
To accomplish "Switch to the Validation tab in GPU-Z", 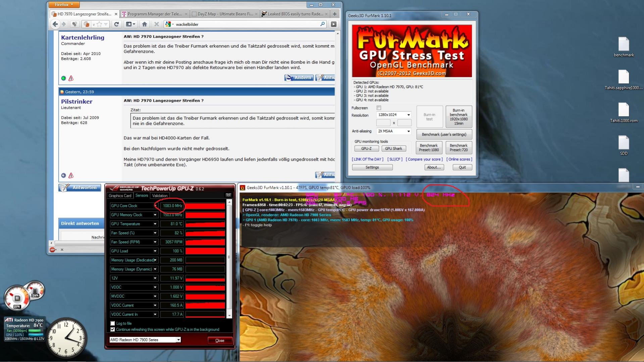I will click(159, 196).
